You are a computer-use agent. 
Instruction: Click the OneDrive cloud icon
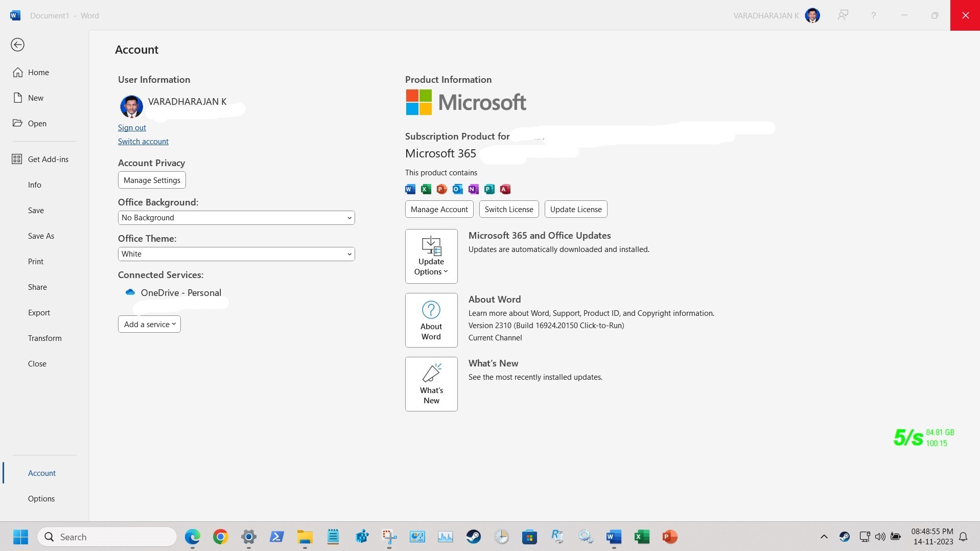pyautogui.click(x=130, y=292)
